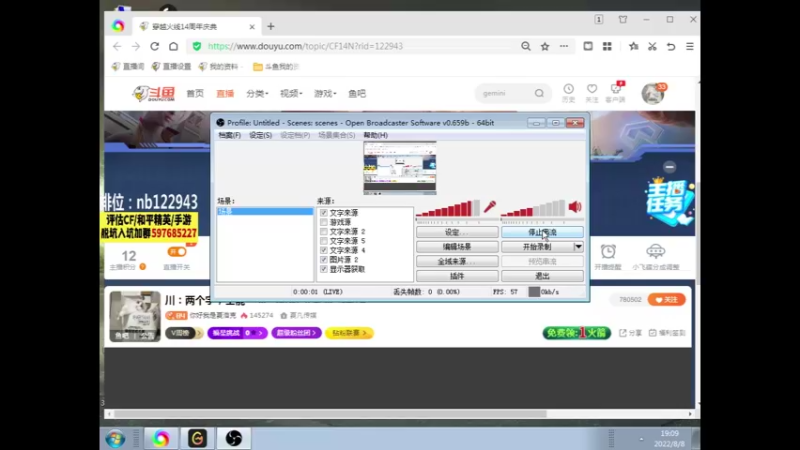
Task: Expand the arrow beside 开始录制 button
Action: click(x=578, y=247)
